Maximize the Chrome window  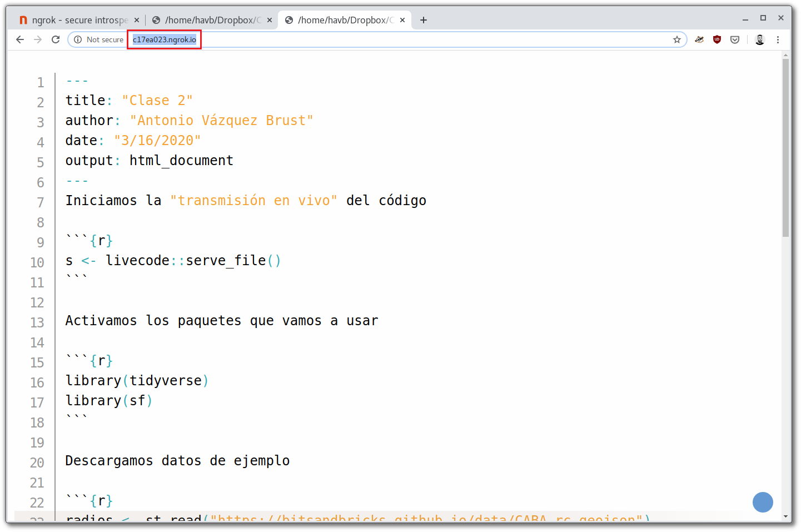point(763,18)
